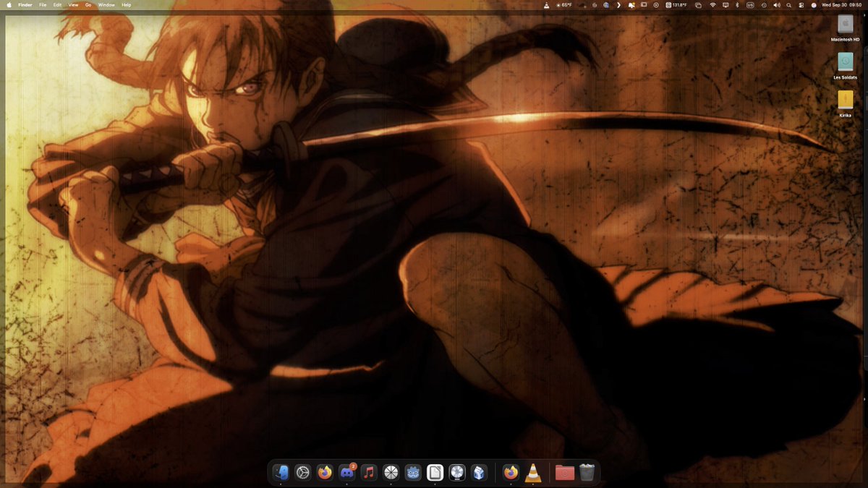Open the Wi-Fi status menu

point(712,5)
